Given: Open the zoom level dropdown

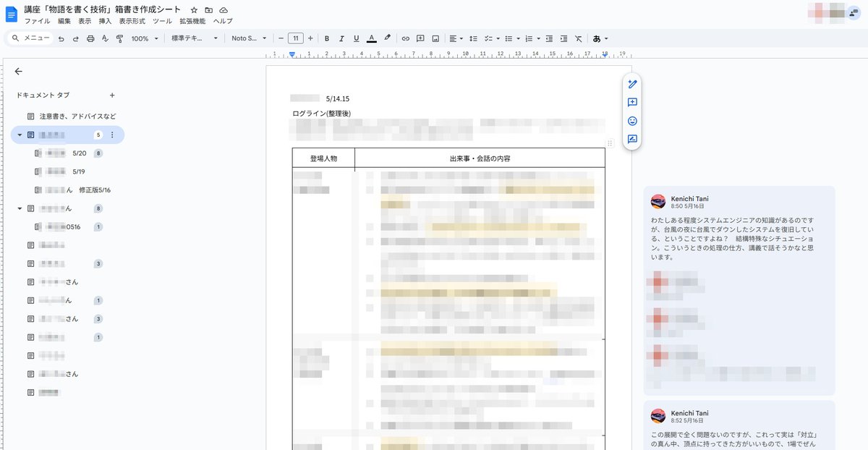Looking at the screenshot, I should pyautogui.click(x=142, y=38).
